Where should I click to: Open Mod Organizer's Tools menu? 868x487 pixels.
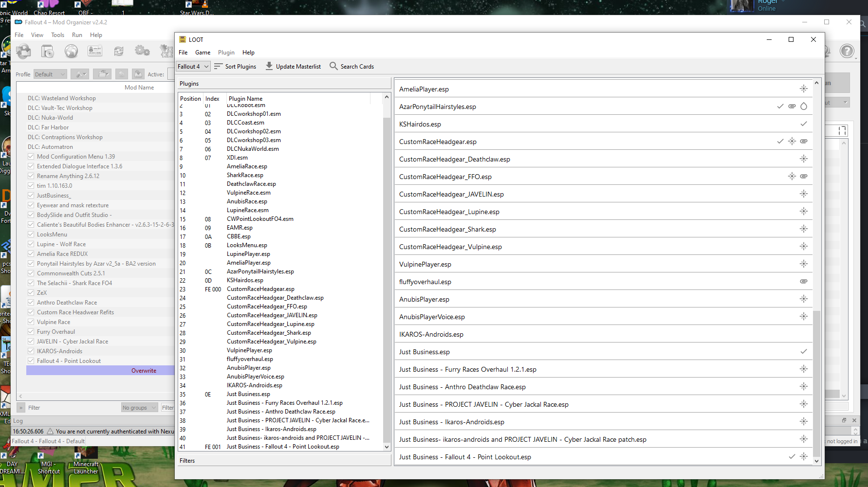57,35
